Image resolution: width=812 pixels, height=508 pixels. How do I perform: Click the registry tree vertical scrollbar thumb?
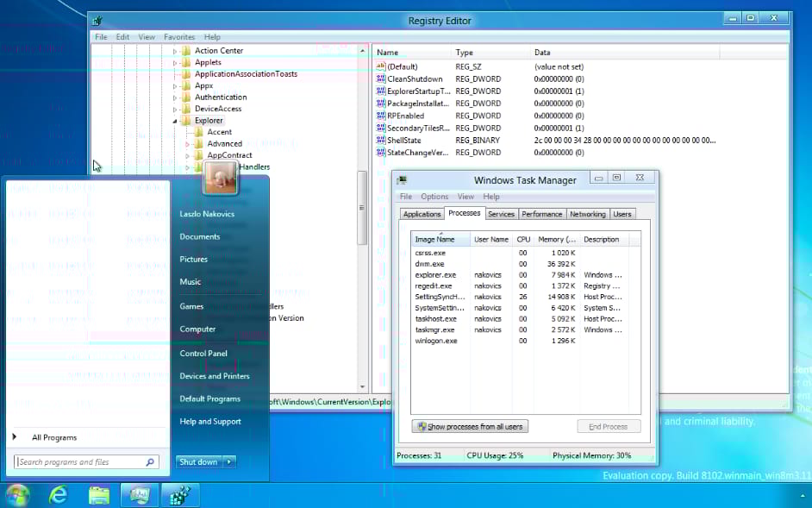point(362,207)
